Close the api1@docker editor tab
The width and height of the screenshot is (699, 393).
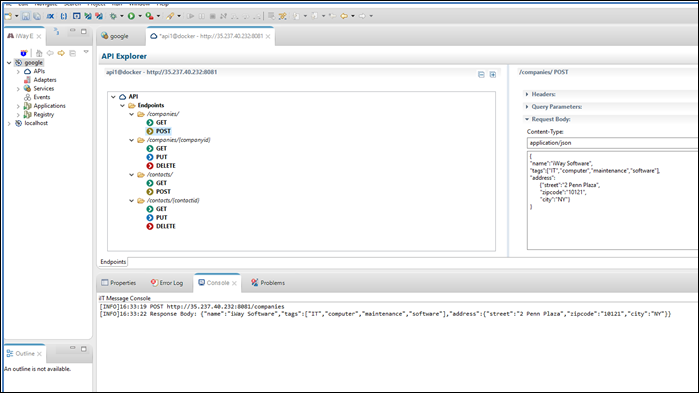[x=268, y=37]
